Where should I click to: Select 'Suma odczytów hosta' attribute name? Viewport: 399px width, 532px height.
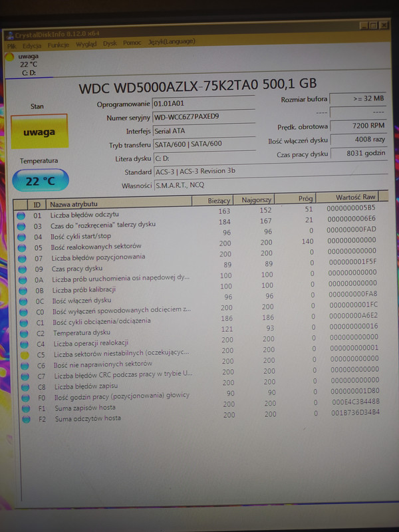88,419
